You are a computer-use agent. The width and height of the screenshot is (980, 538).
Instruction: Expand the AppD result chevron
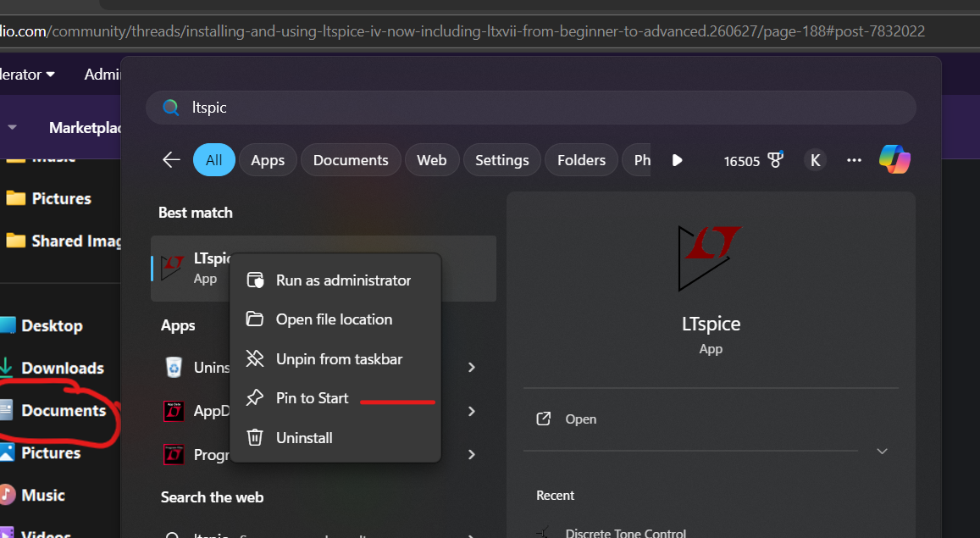(472, 411)
